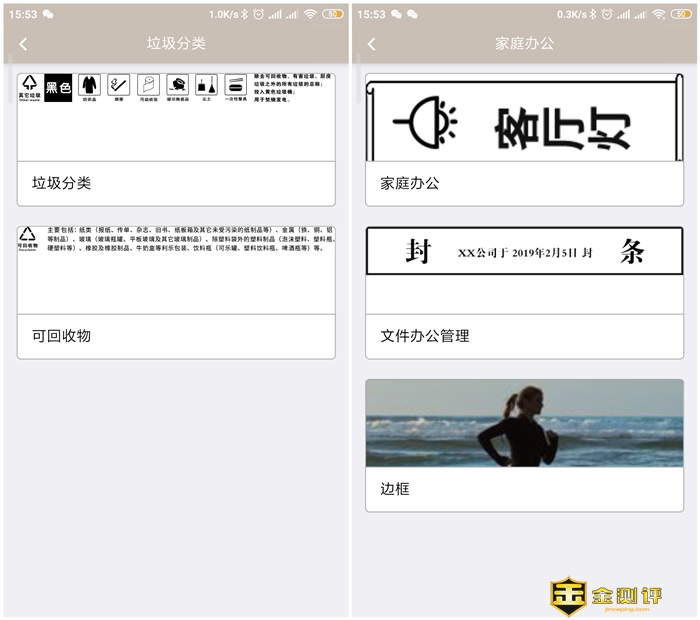Go back from the 家庭办公 screen
Screen dimensions: 700x620
click(371, 44)
